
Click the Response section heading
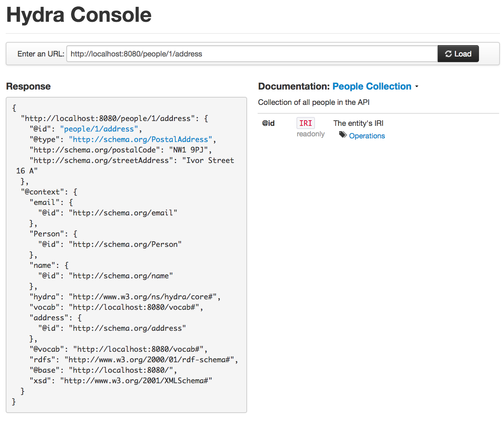[28, 86]
